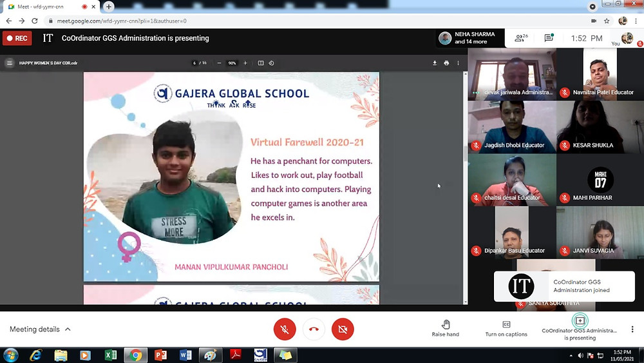The height and width of the screenshot is (363, 644).
Task: Expand the Meeting details panel
Action: (40, 329)
